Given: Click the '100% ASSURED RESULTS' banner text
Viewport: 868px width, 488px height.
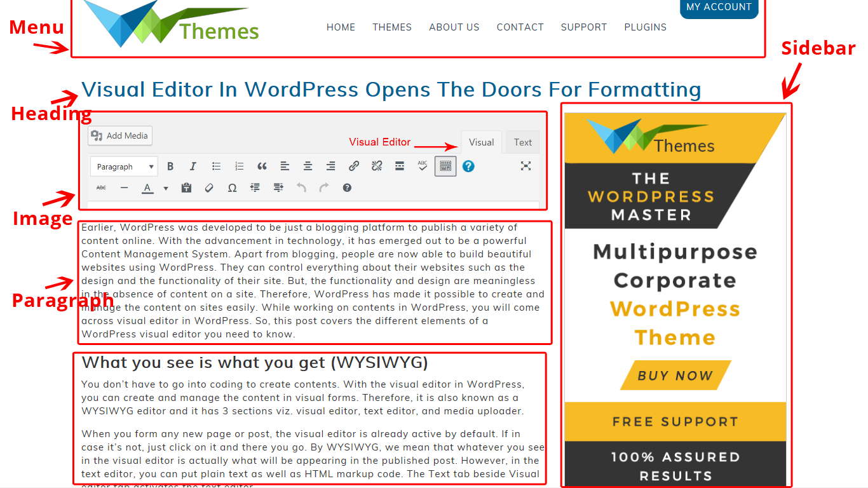Looking at the screenshot, I should click(x=675, y=466).
